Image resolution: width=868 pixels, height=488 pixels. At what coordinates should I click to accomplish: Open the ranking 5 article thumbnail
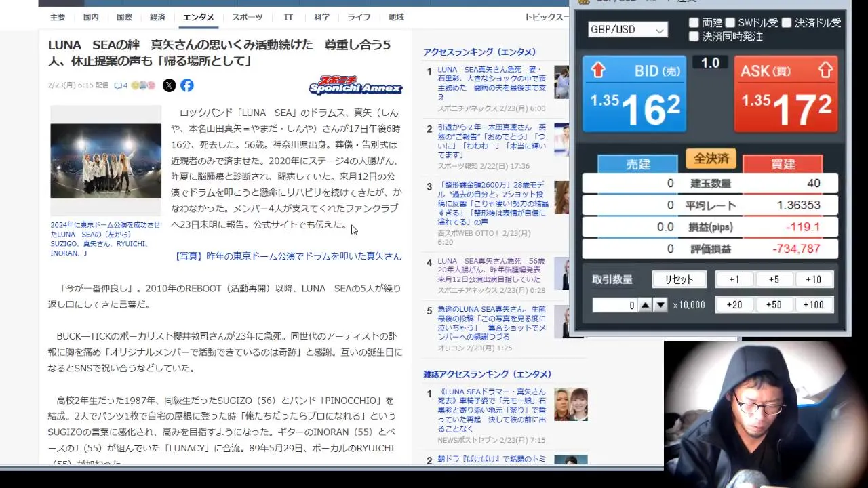pyautogui.click(x=561, y=321)
